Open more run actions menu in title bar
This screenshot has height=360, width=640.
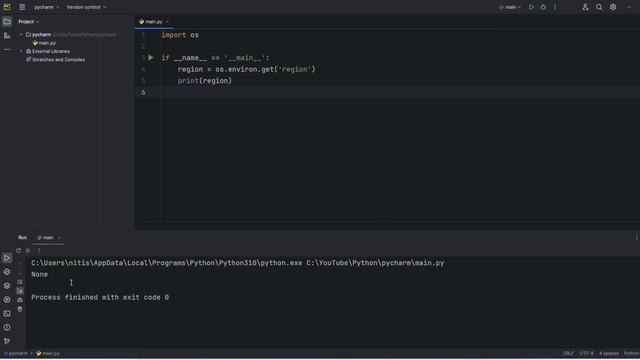click(x=555, y=7)
